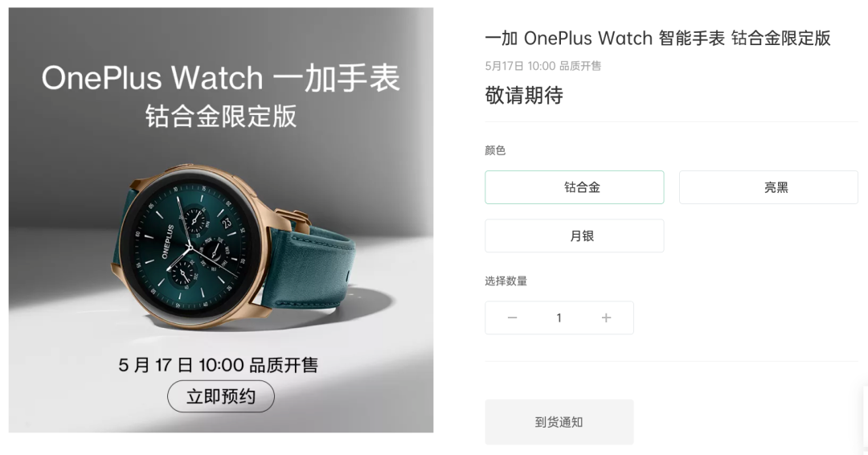
Task: Click the 到货通知 button
Action: (559, 422)
